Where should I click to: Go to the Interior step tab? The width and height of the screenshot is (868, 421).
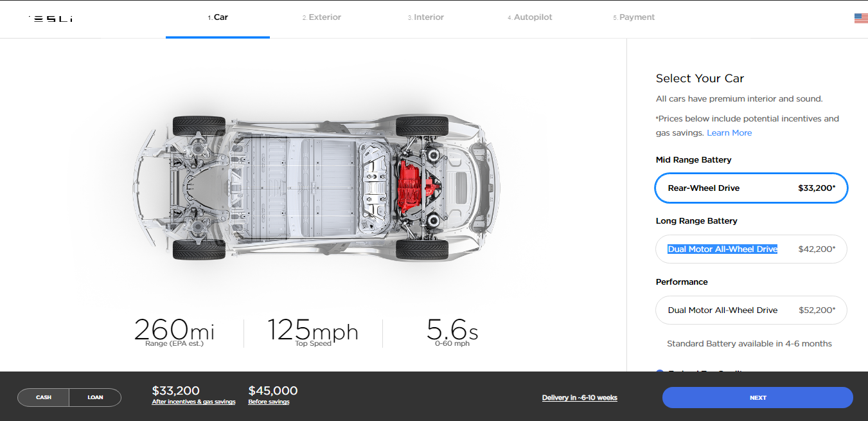(426, 18)
